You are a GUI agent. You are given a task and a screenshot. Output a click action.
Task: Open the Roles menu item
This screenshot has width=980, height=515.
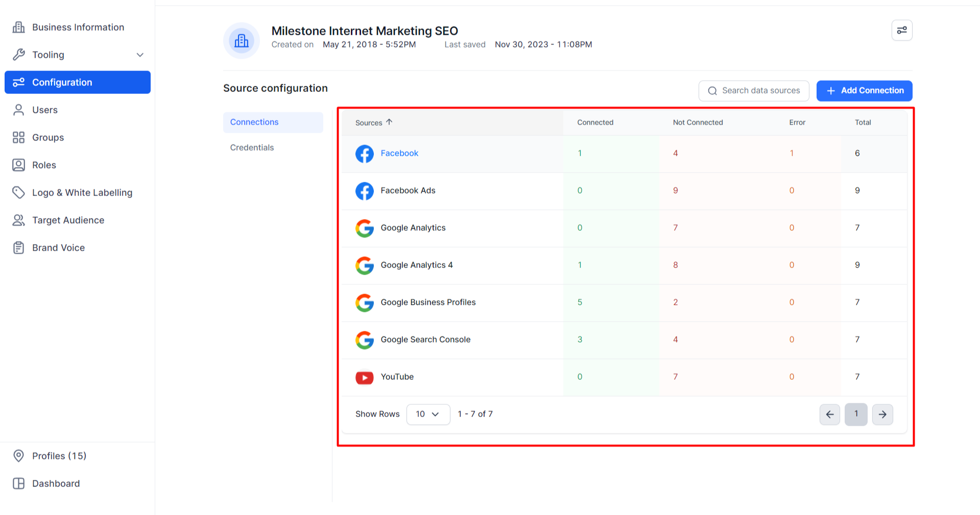[78, 165]
